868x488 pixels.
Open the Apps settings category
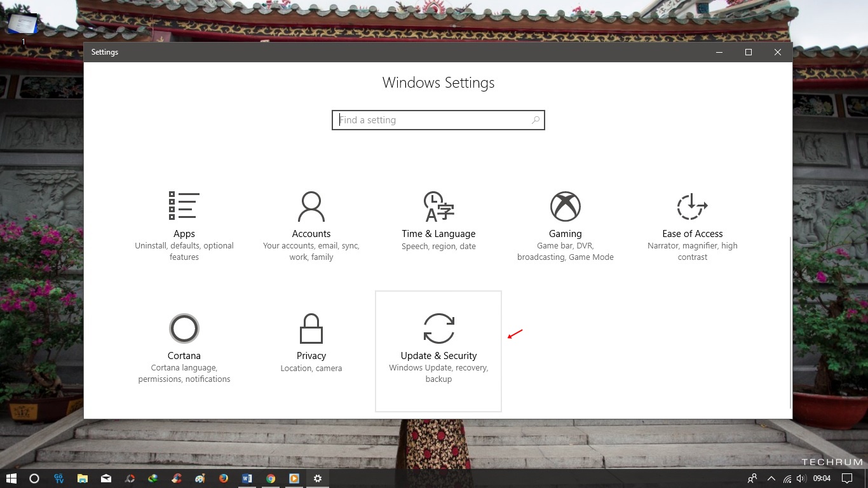click(184, 227)
